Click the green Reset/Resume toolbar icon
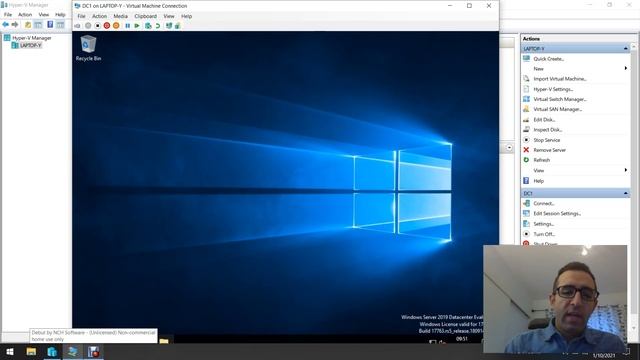This screenshot has height=360, width=640. [x=137, y=26]
